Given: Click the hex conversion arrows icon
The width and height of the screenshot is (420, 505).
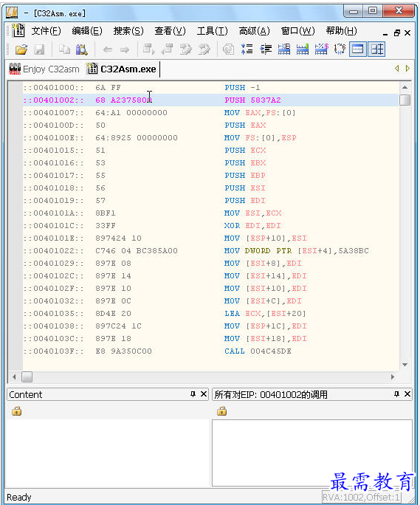Looking at the screenshot, I should pos(340,49).
